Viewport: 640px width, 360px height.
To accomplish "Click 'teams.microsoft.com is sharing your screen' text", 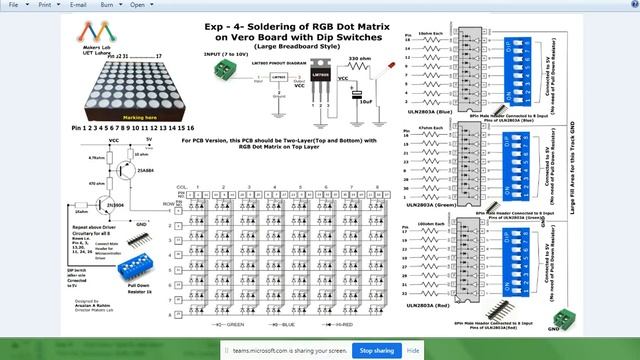I will (x=290, y=351).
